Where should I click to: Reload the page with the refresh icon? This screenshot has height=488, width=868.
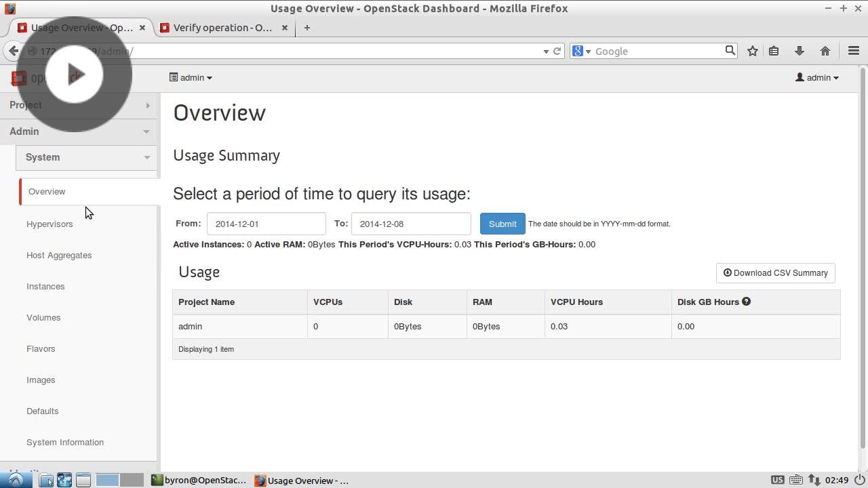(557, 51)
